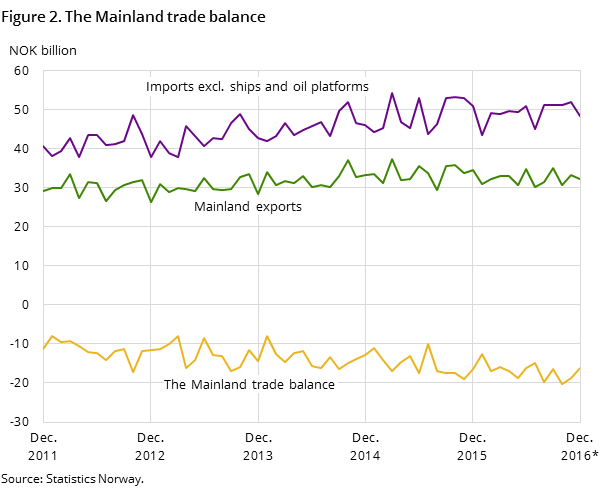Click the 'Imports excl. ships and oil platforms' label
609x488 pixels.
[x=257, y=87]
